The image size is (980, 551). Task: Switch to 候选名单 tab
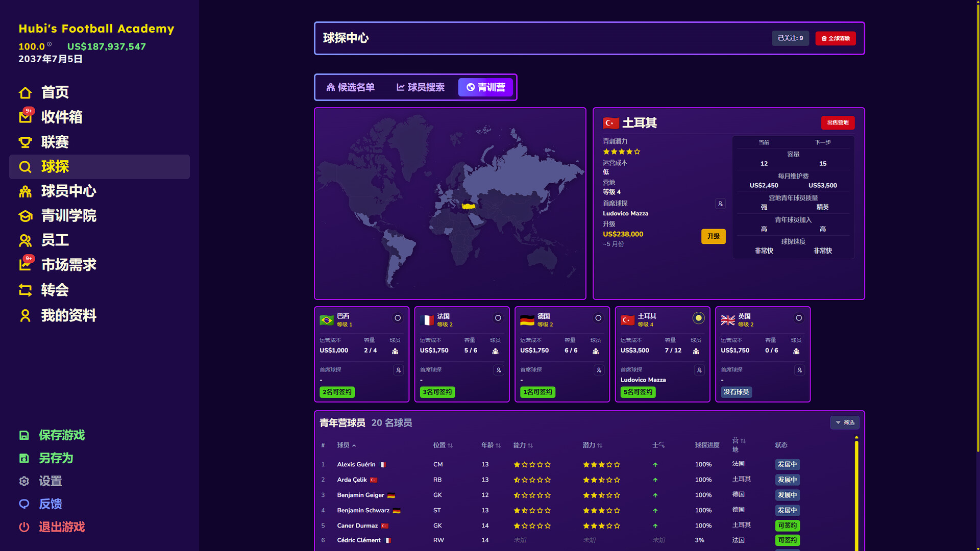(x=351, y=87)
